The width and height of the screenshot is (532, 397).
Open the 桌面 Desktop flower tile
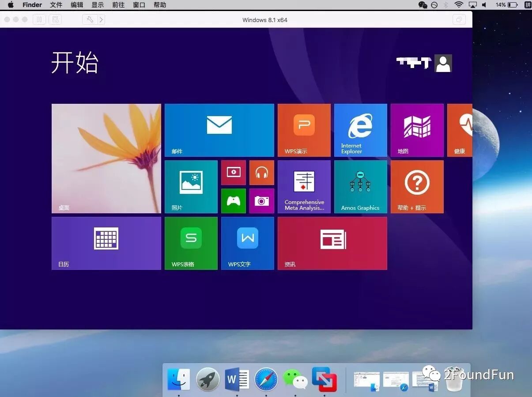click(x=106, y=159)
